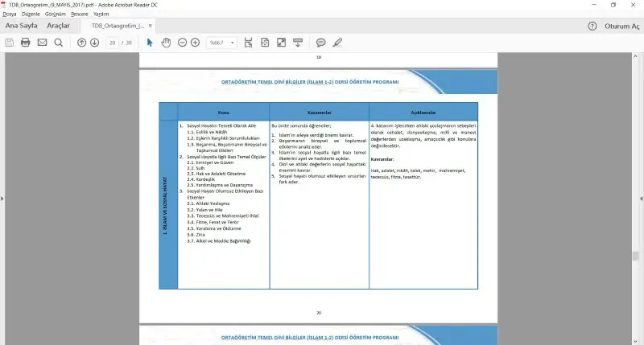644x345 pixels.
Task: Open the Görünüm menu
Action: click(x=56, y=14)
